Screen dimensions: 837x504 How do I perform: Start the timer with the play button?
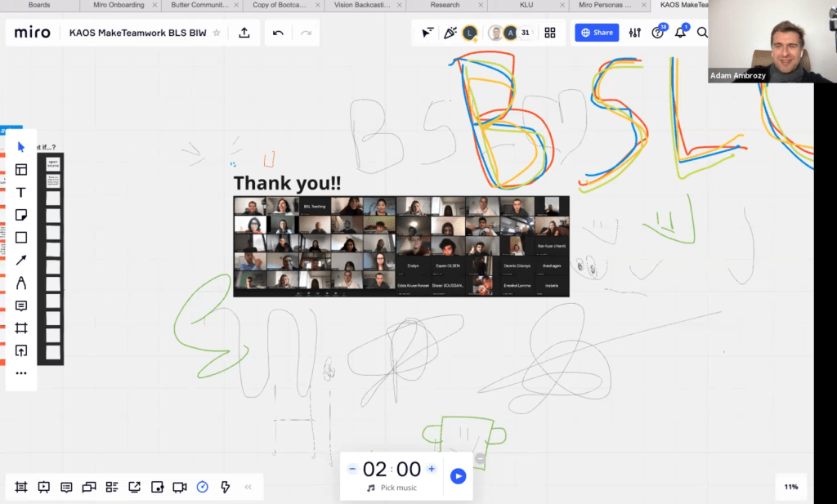458,475
